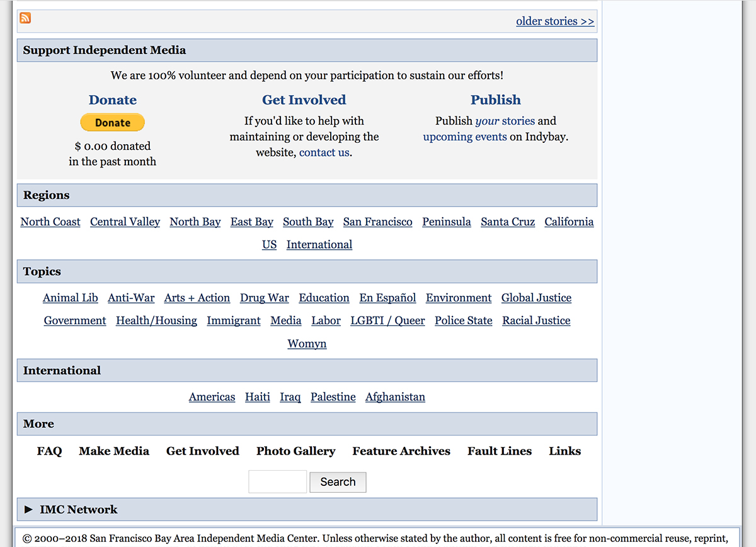Open the Santa Cruz region
Viewport: 756px width, 547px height.
click(x=508, y=222)
